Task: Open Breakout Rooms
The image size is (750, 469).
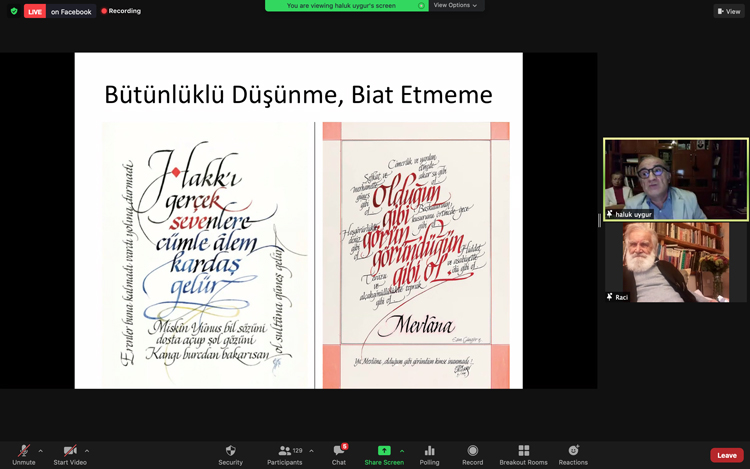Action: (523, 455)
